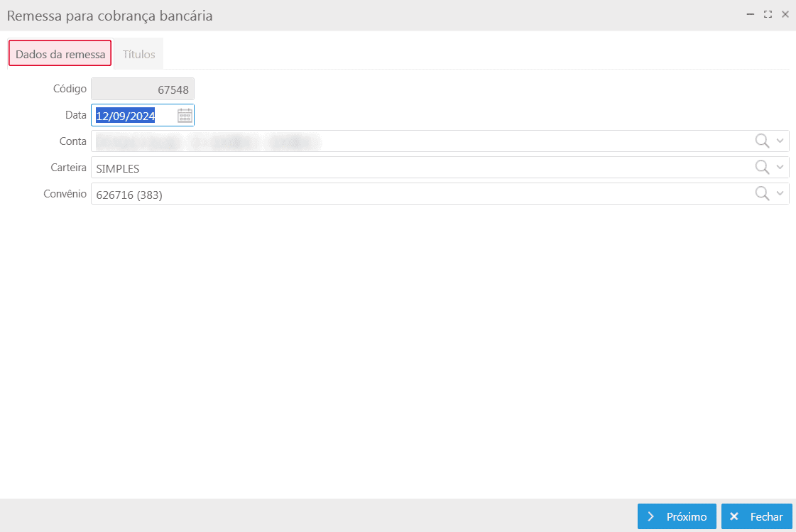
Task: Click the Conta search magnifier icon
Action: coord(762,141)
